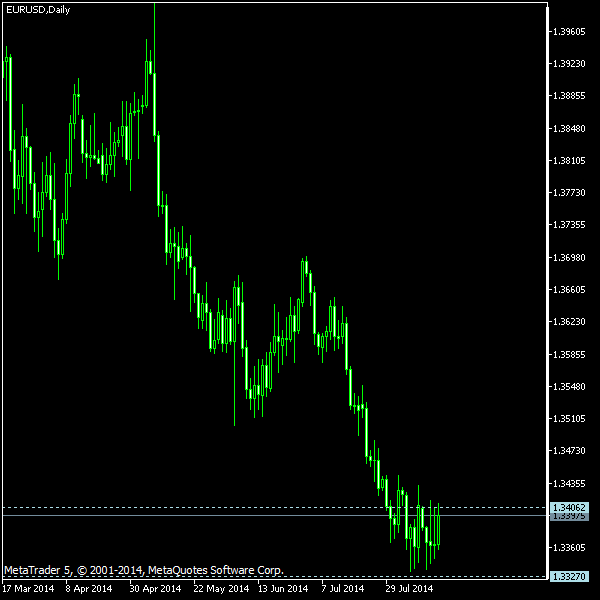Click the 29 Jul 2014 date label
600x600 pixels.
point(409,588)
